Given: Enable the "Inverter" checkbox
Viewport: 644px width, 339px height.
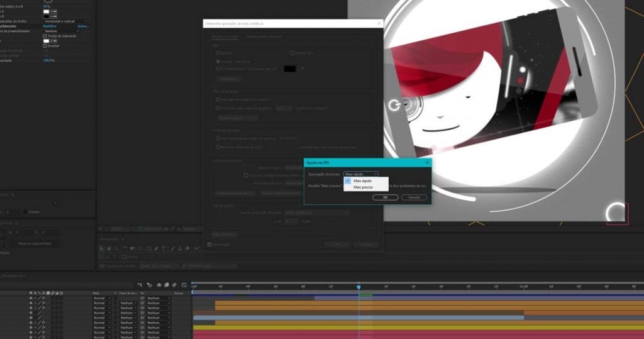Looking at the screenshot, I should click(x=45, y=45).
